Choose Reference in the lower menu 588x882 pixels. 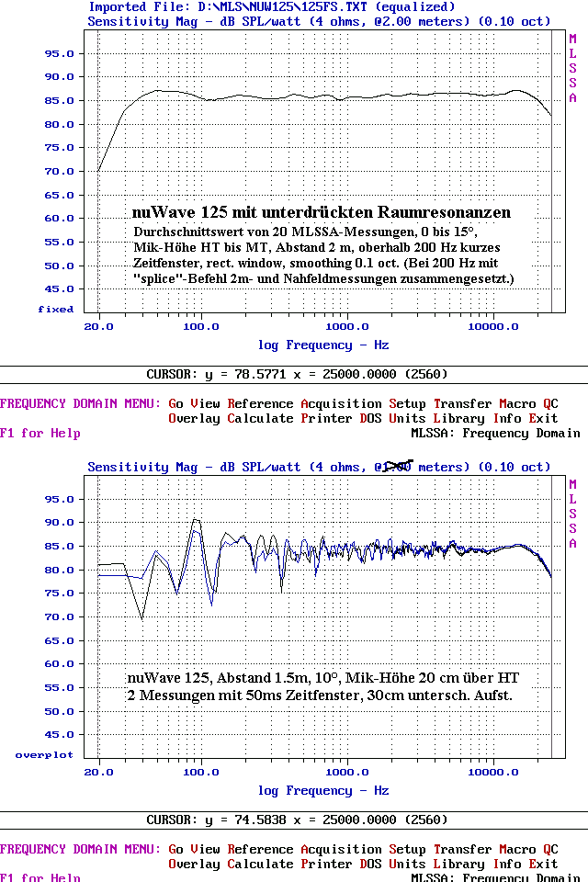pyautogui.click(x=260, y=849)
